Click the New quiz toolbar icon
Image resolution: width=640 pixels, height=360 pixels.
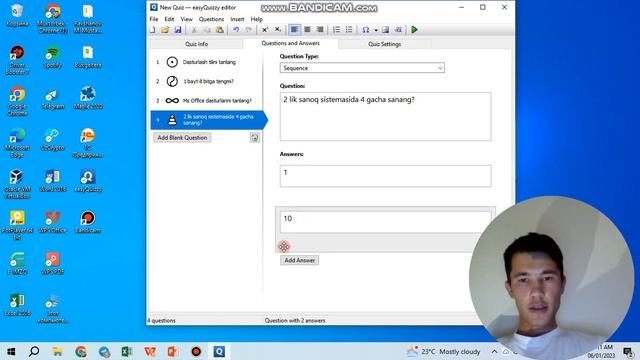152,30
